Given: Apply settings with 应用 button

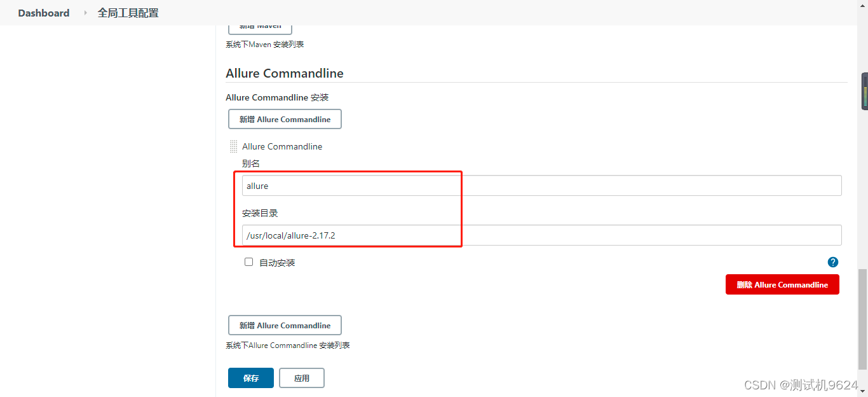Looking at the screenshot, I should pos(302,378).
